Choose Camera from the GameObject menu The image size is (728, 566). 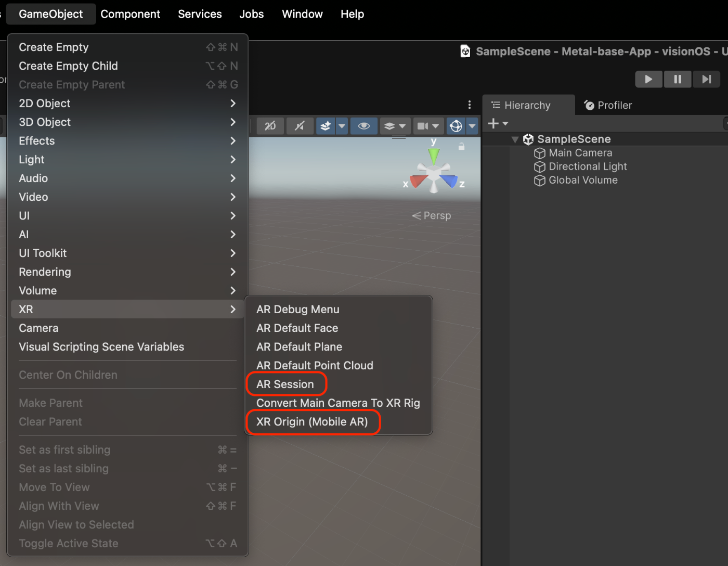pyautogui.click(x=128, y=328)
